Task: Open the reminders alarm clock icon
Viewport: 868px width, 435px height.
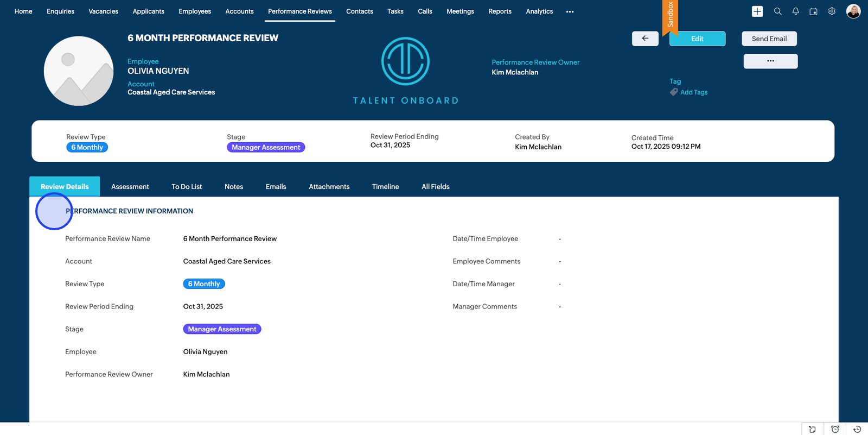Action: [x=835, y=429]
